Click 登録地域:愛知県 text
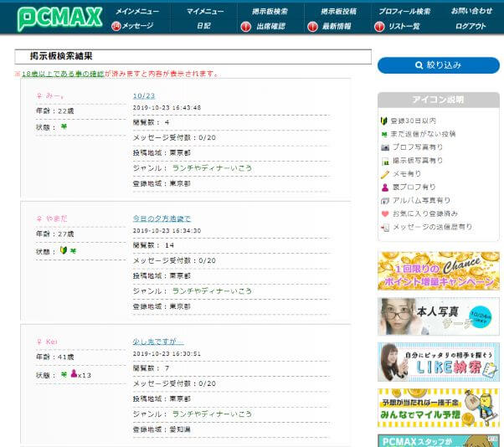 click(162, 429)
